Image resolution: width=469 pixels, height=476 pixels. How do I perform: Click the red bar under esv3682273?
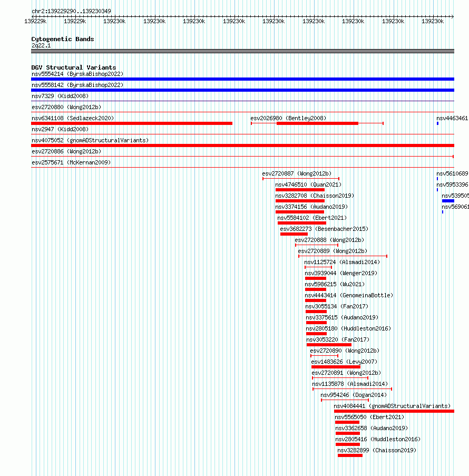(x=294, y=234)
